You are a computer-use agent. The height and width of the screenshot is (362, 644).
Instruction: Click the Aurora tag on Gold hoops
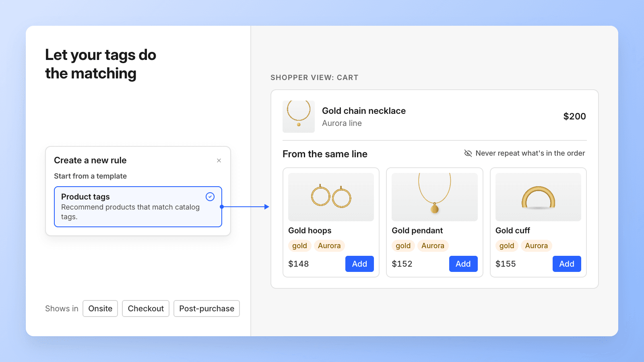(x=329, y=246)
